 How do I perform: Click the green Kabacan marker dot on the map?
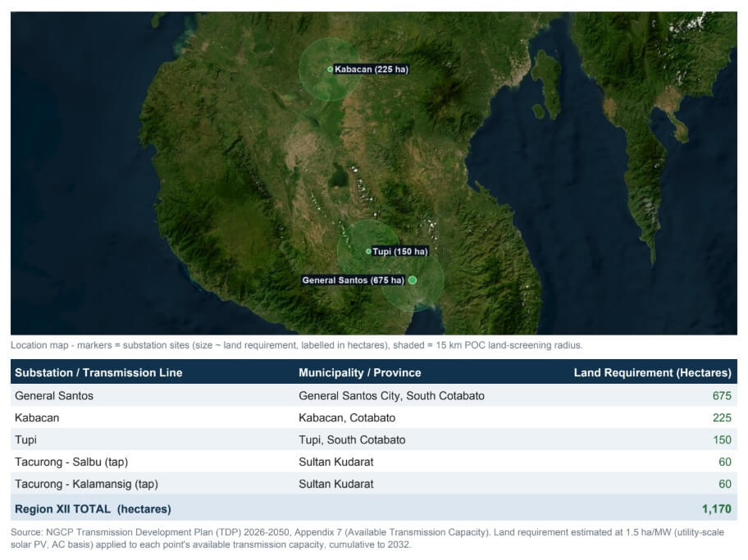[x=330, y=69]
